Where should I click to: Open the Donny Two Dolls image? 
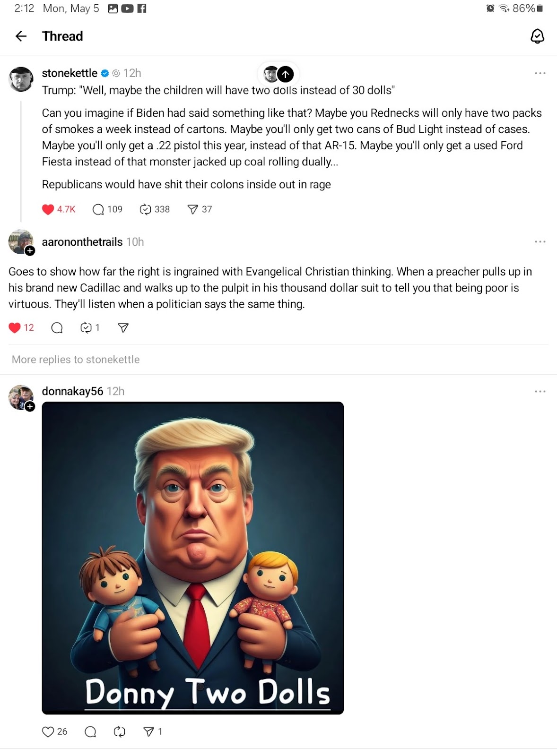193,558
